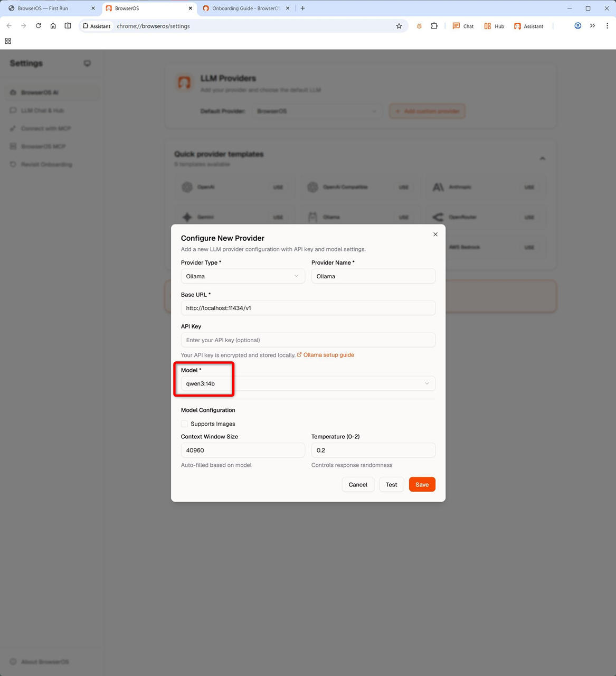Open the user profile icon
This screenshot has width=616, height=676.
tap(577, 26)
